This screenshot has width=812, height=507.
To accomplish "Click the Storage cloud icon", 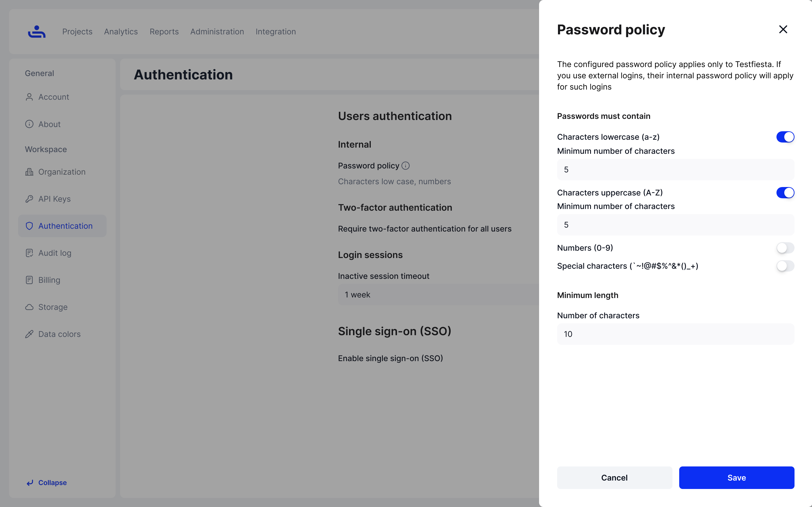I will tap(29, 307).
